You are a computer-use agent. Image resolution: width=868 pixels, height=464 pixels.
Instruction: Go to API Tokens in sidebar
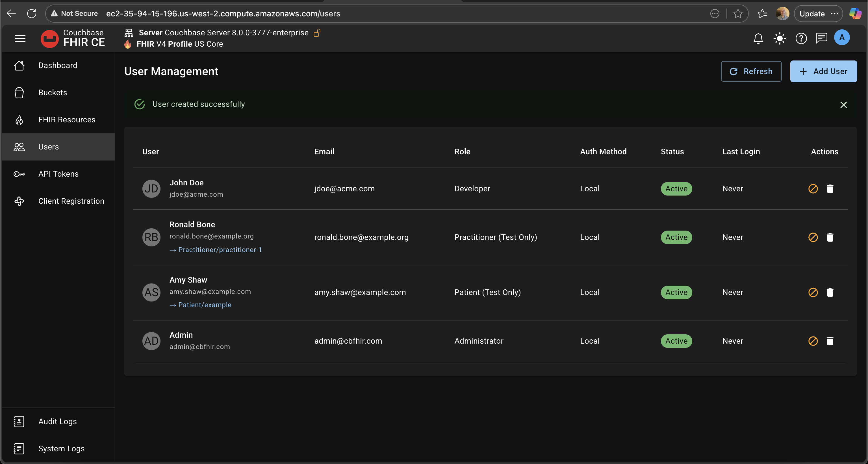[58, 174]
